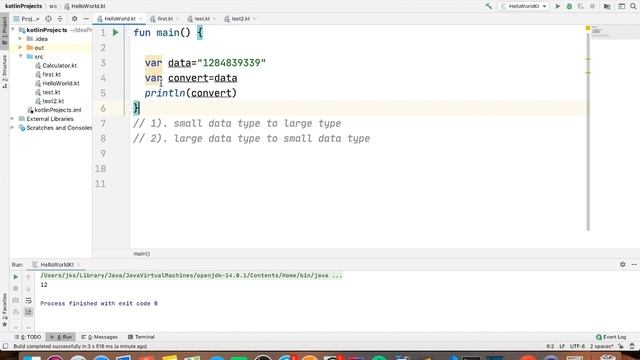Click yellow inspection indicator atop editor scrollbar
This screenshot has width=640, height=360.
point(588,28)
